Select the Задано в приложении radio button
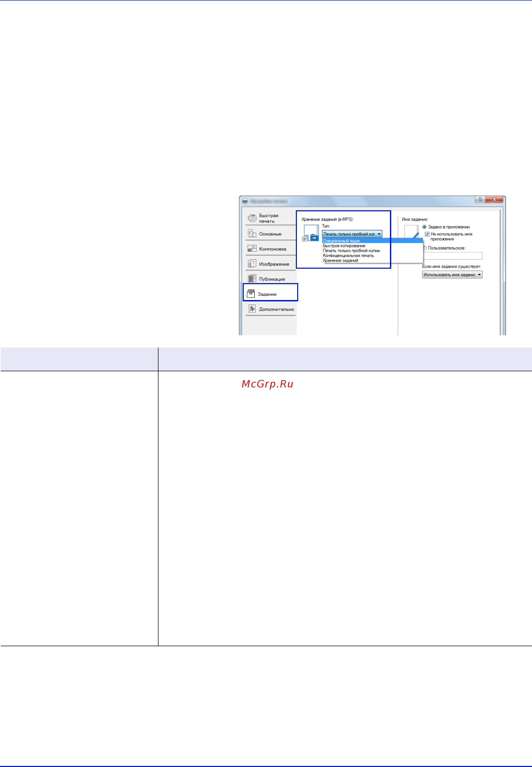This screenshot has height=767, width=532. pyautogui.click(x=424, y=226)
